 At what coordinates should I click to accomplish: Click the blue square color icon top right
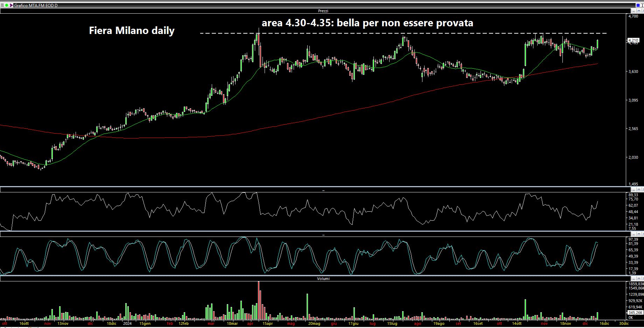tap(638, 5)
